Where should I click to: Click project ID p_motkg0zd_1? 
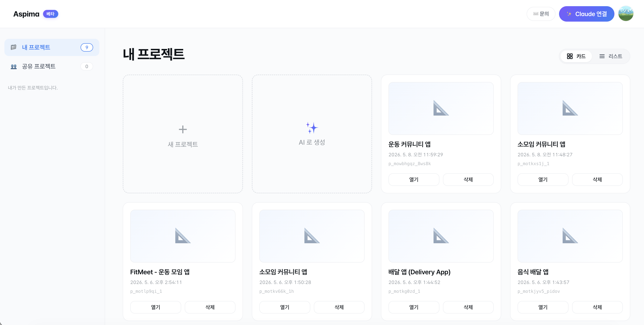tap(404, 291)
